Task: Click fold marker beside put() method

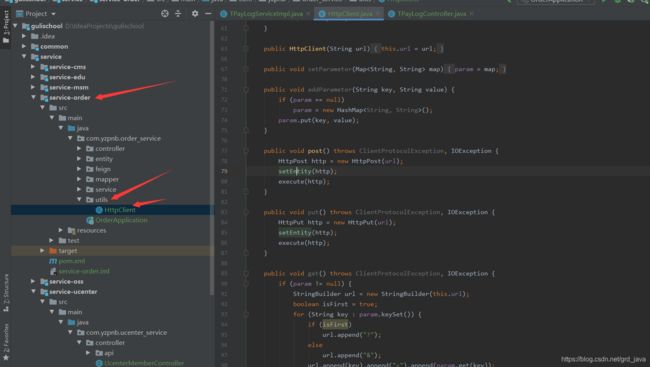Action: pyautogui.click(x=246, y=212)
